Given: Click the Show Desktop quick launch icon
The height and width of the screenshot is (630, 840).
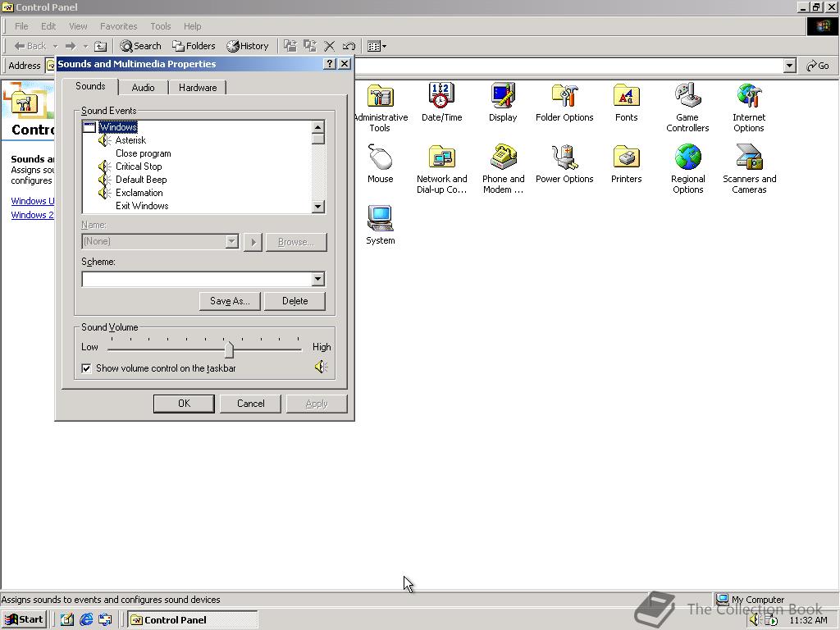Looking at the screenshot, I should point(67,619).
